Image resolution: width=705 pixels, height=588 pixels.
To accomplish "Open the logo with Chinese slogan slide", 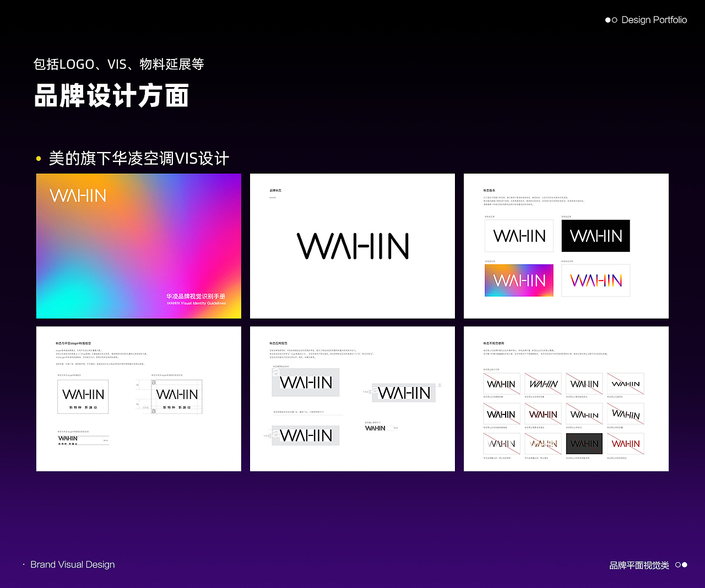I will tap(138, 399).
